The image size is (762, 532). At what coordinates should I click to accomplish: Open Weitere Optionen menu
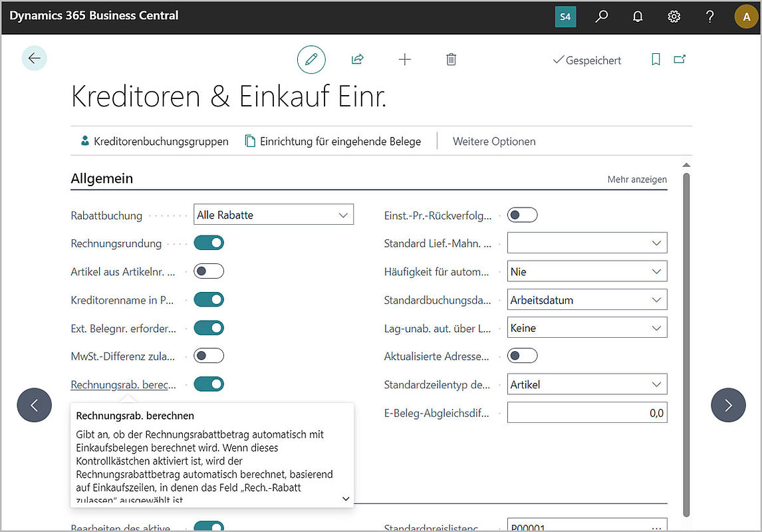click(x=494, y=142)
